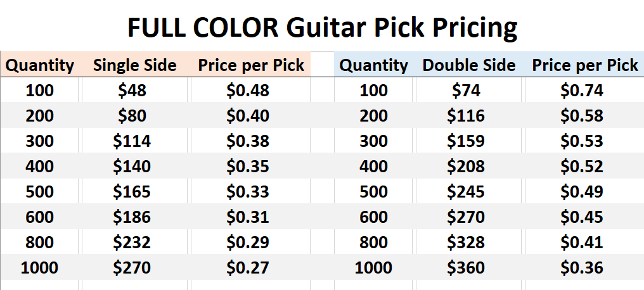The image size is (644, 290).
Task: Select the left Quantity header cell
Action: [40, 65]
